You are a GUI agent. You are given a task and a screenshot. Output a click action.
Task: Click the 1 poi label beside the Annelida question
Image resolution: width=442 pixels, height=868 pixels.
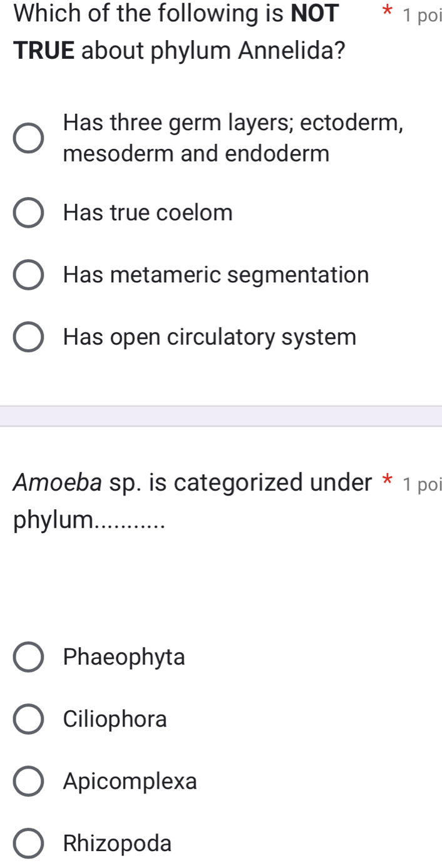[x=424, y=14]
